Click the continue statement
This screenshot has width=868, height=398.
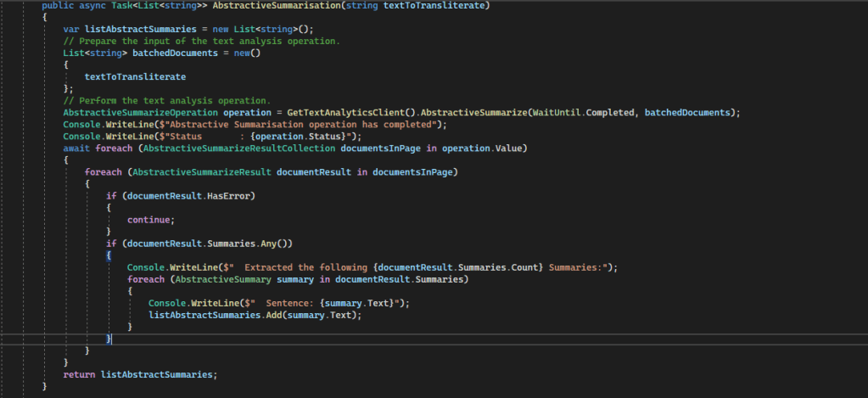[150, 219]
